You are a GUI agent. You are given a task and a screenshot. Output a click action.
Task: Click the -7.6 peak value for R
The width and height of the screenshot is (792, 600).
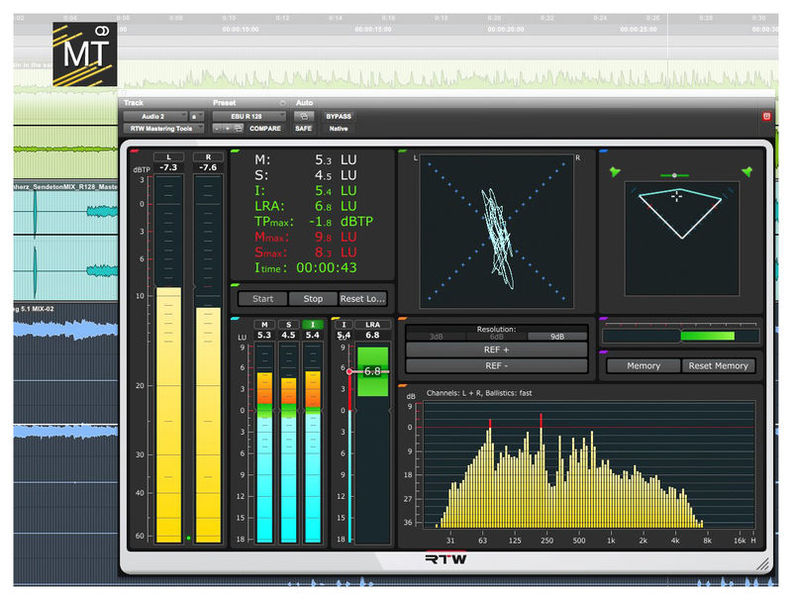click(x=208, y=167)
